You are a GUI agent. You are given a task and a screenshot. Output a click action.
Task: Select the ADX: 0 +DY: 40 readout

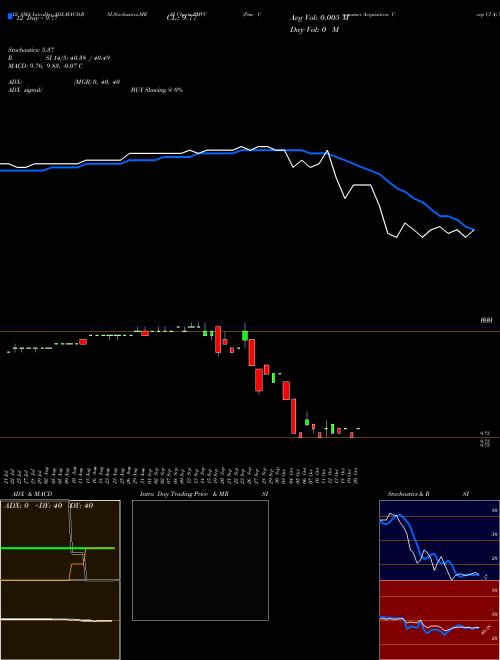point(32,506)
